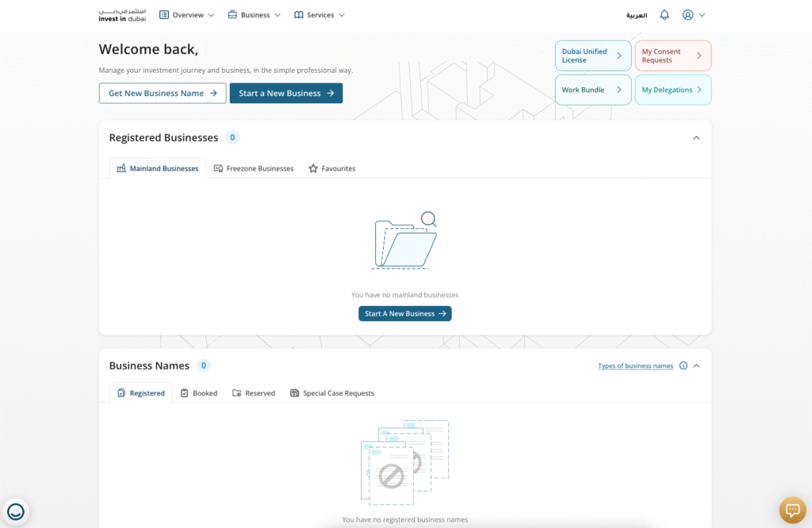Open the Business dropdown menu
The width and height of the screenshot is (812, 528).
254,15
